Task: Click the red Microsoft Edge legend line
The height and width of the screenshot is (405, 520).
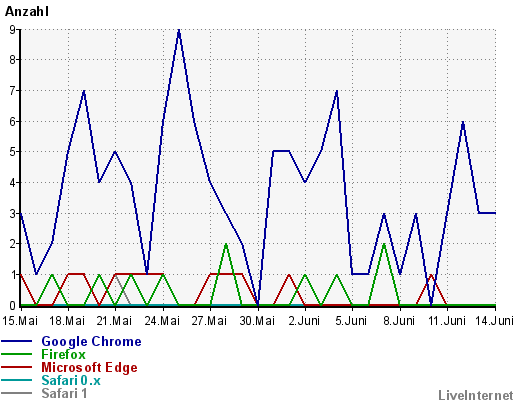Action: pos(17,367)
